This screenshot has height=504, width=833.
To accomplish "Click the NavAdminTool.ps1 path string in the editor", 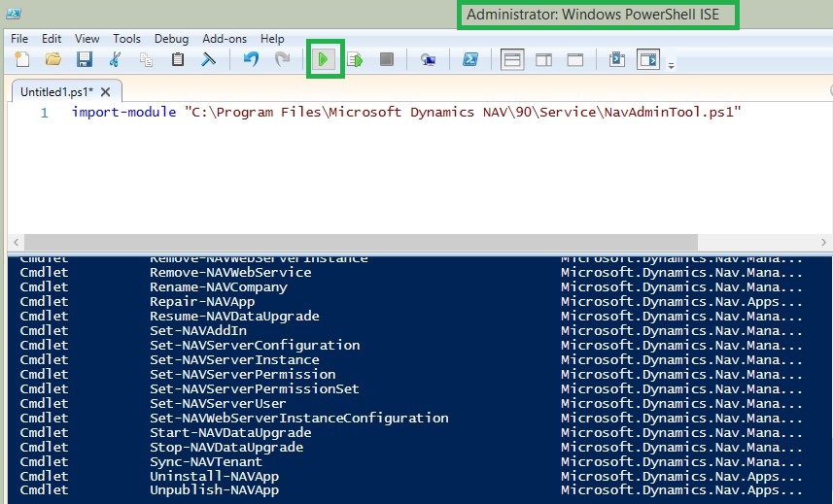I will tap(463, 112).
